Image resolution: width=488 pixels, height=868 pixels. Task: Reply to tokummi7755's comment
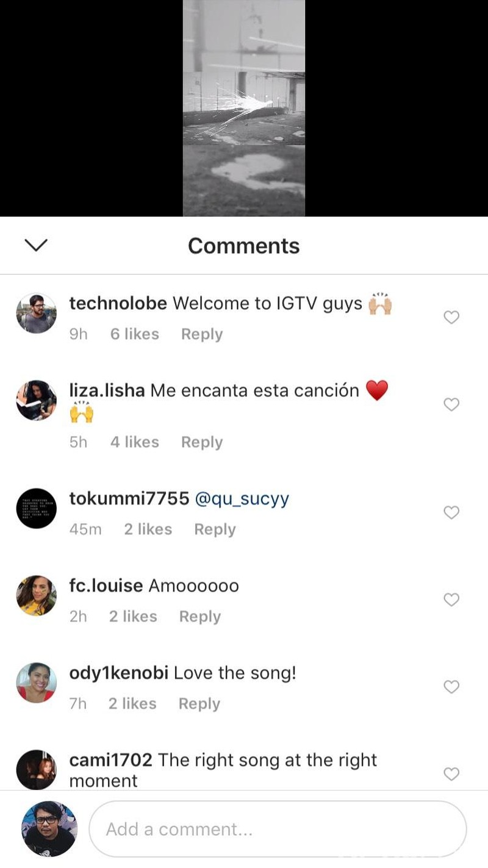[215, 529]
